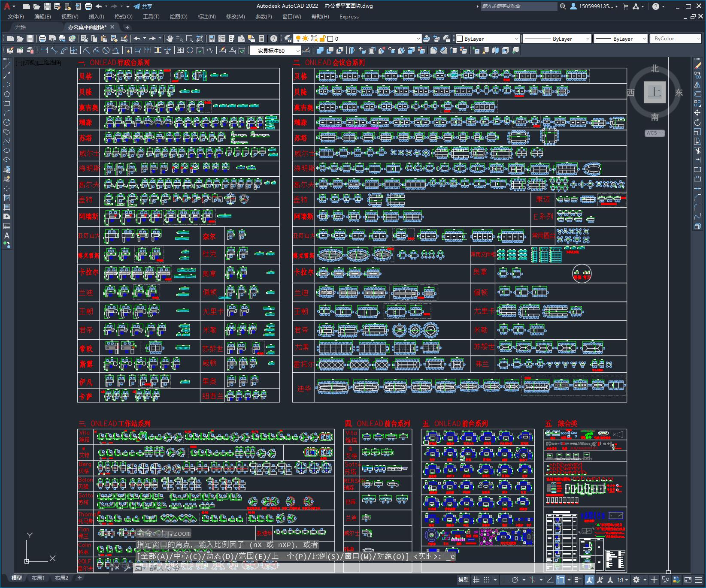Click the Undo arrow in quick access toolbar
Screen dimensions: 706x588
(x=99, y=6)
